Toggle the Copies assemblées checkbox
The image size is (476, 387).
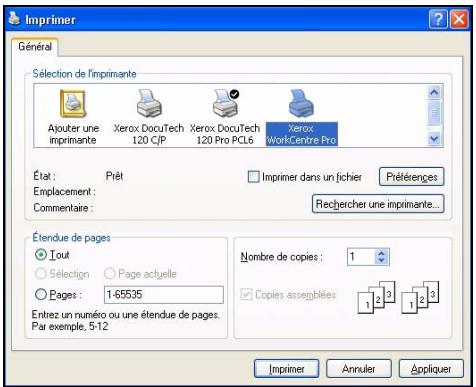point(246,294)
